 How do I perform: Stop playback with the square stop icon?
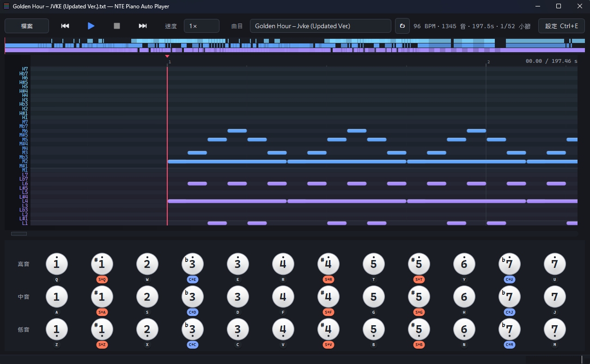coord(117,26)
